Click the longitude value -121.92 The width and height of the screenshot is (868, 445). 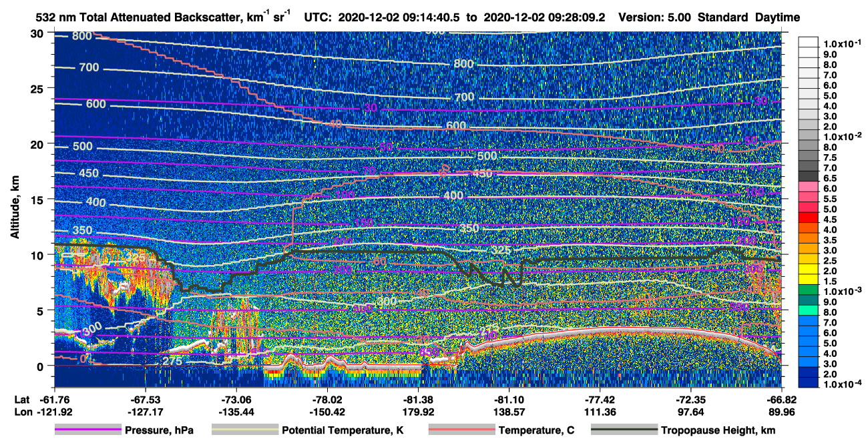pos(54,412)
